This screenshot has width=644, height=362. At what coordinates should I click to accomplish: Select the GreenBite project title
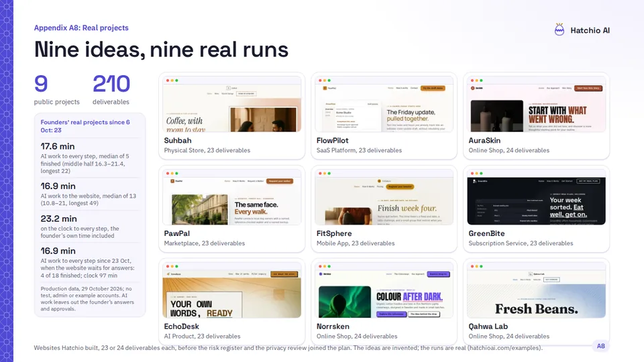click(486, 233)
